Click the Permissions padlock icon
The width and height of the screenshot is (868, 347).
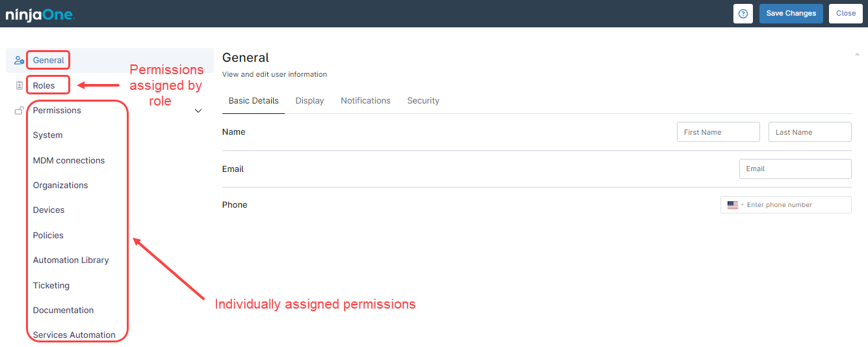click(x=20, y=111)
